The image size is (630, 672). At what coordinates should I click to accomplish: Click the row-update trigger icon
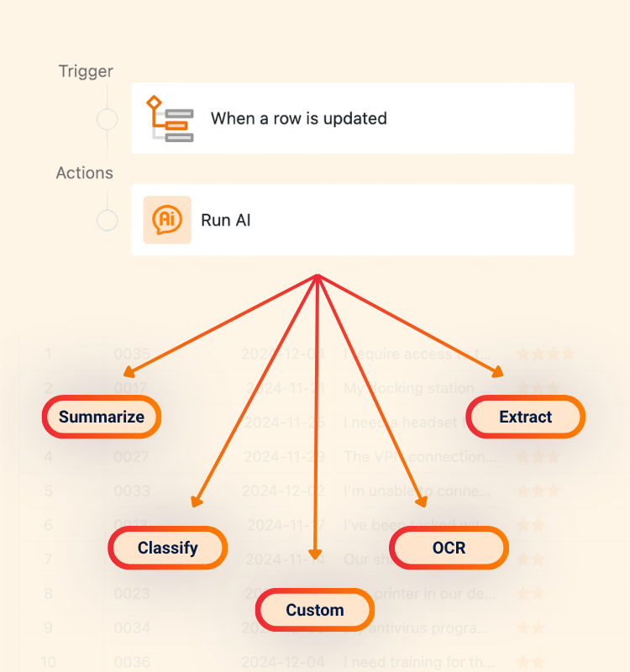click(x=169, y=118)
